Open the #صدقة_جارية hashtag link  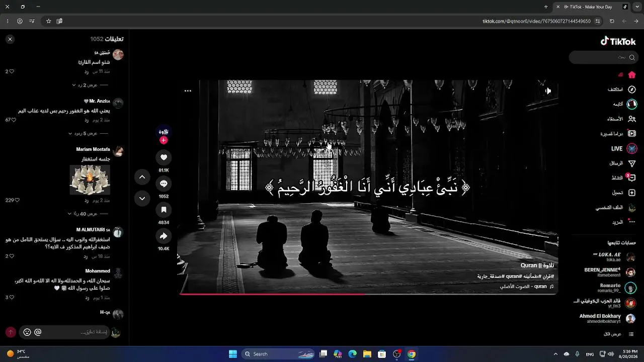[491, 276]
